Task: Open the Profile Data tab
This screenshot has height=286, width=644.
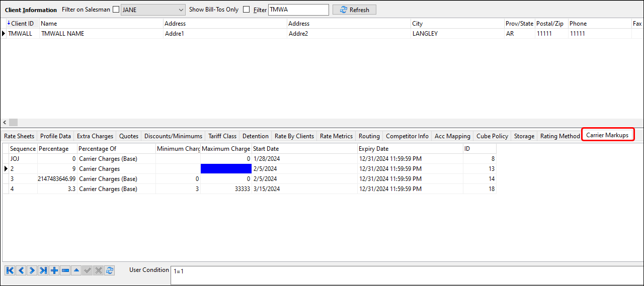Action: pos(55,136)
